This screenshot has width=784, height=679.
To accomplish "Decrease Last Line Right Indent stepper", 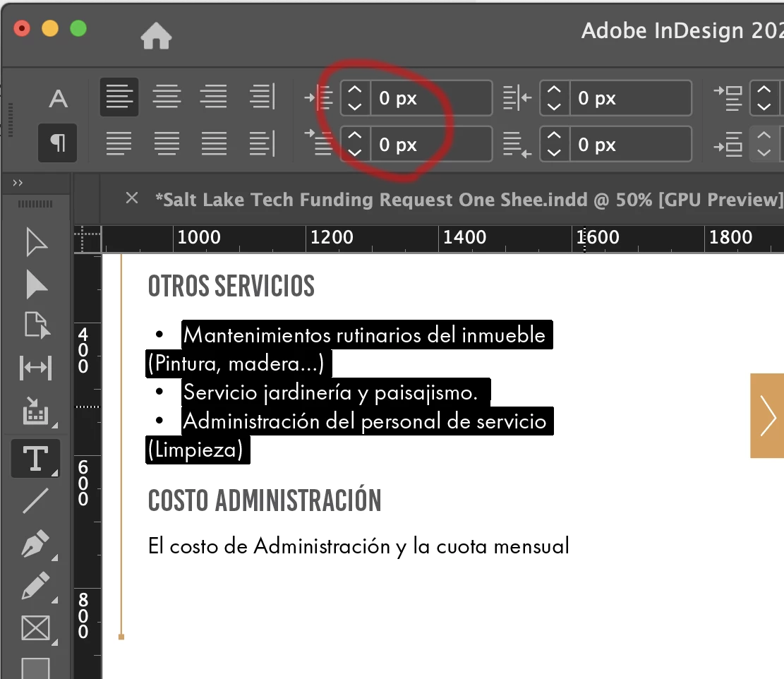I will tap(554, 152).
